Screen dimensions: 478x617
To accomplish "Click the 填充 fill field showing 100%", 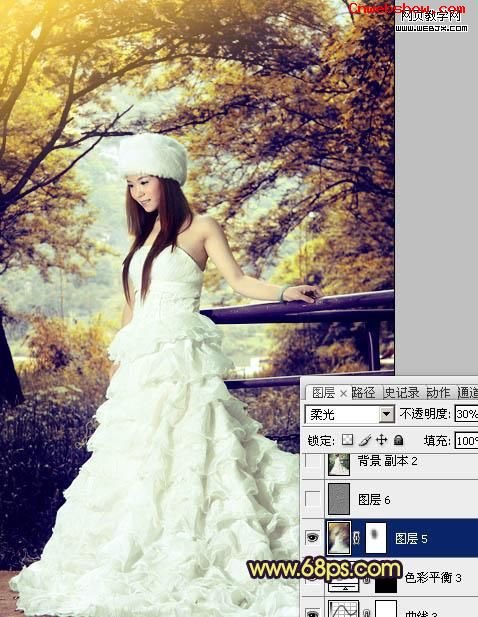I will (466, 441).
